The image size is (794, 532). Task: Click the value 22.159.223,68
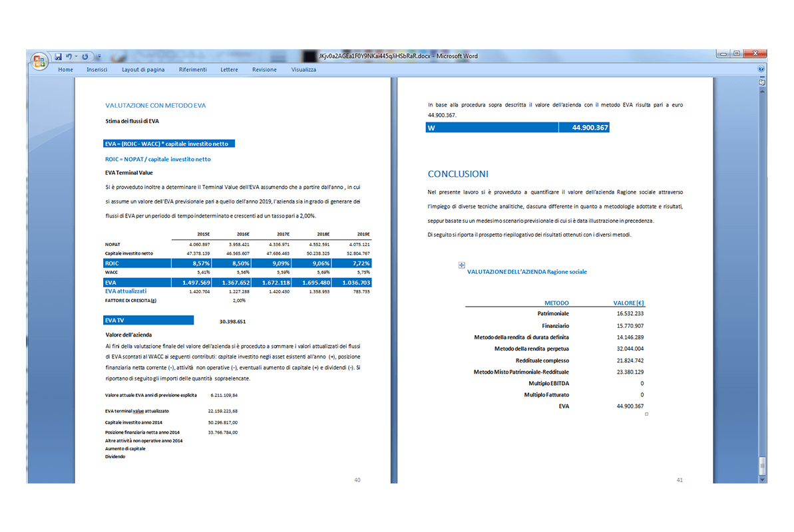[x=222, y=411]
